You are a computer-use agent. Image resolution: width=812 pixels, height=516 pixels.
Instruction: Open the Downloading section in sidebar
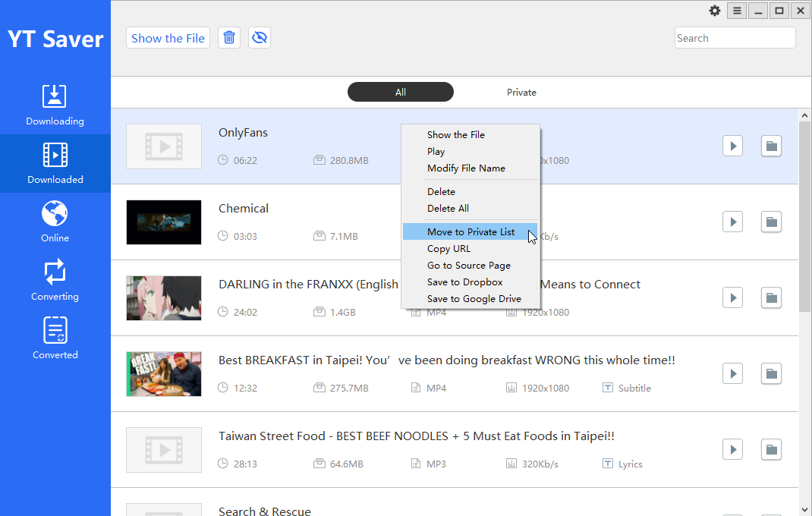pos(55,105)
